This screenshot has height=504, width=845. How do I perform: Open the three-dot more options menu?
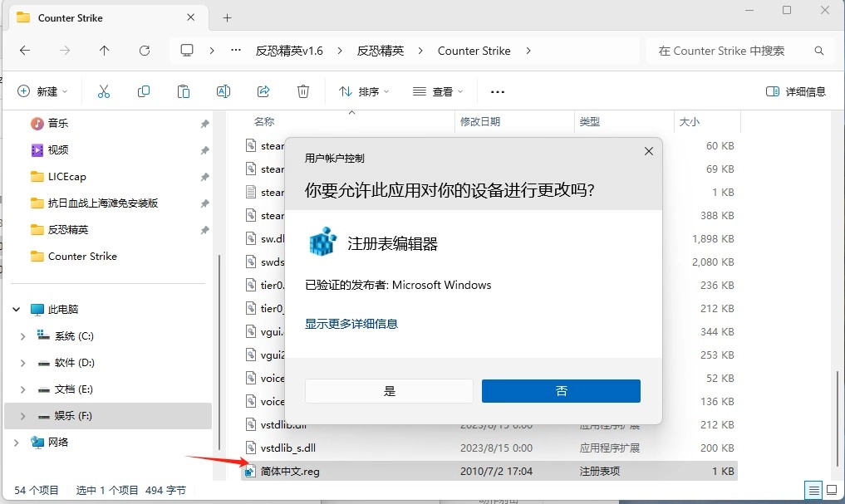[x=498, y=91]
